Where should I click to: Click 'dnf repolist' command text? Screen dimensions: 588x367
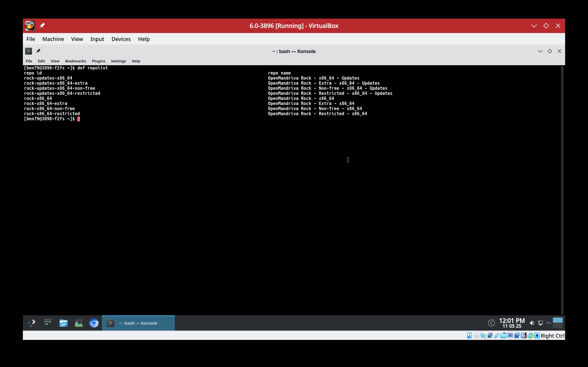point(93,68)
